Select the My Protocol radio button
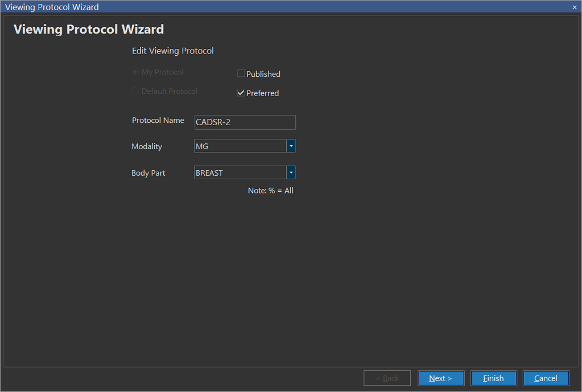Image resolution: width=582 pixels, height=392 pixels. click(x=135, y=72)
